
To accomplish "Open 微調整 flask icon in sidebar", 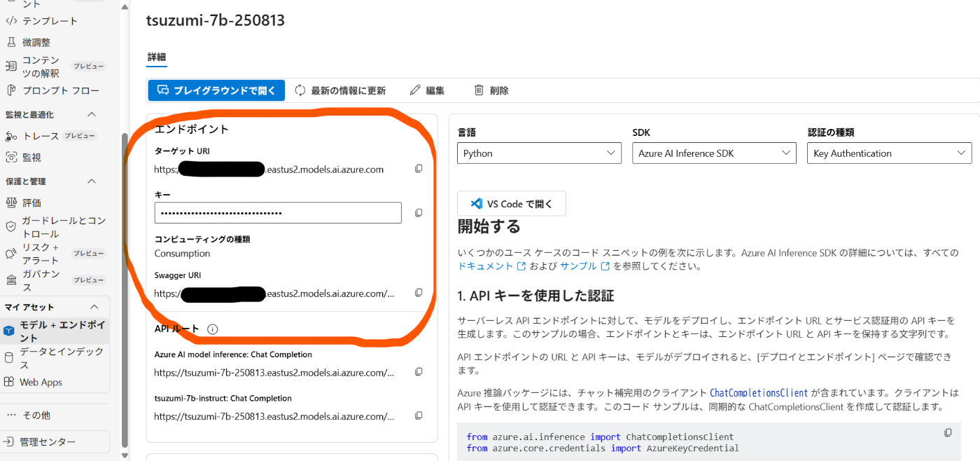I will [10, 43].
